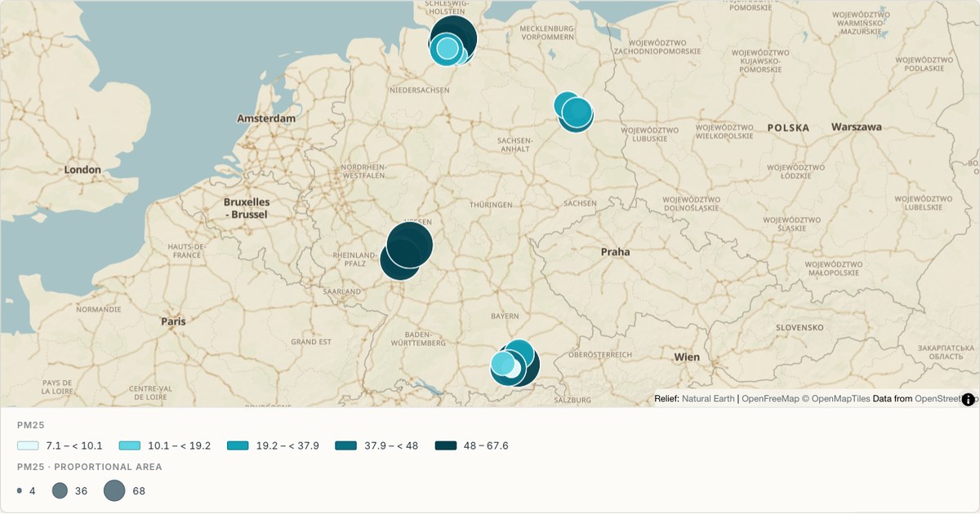Click the PM25 · PROPORTIONAL AREA heading
980x514 pixels.
tap(90, 467)
